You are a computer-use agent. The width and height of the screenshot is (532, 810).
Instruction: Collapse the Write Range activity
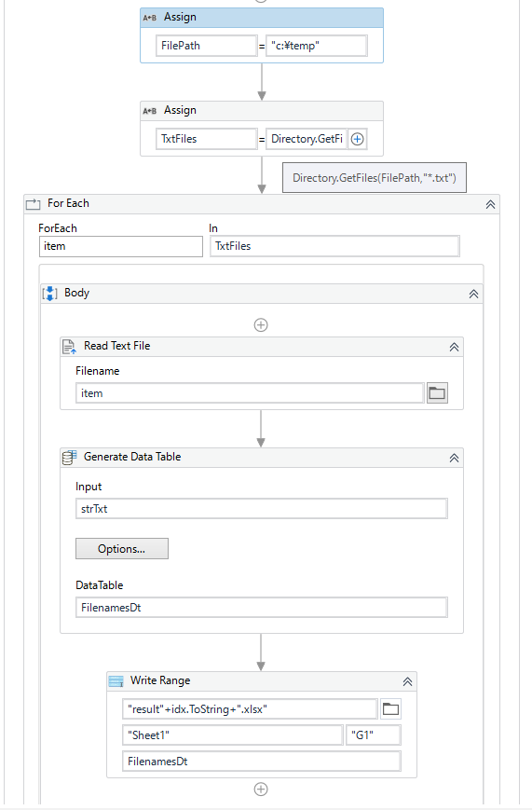[x=407, y=682]
